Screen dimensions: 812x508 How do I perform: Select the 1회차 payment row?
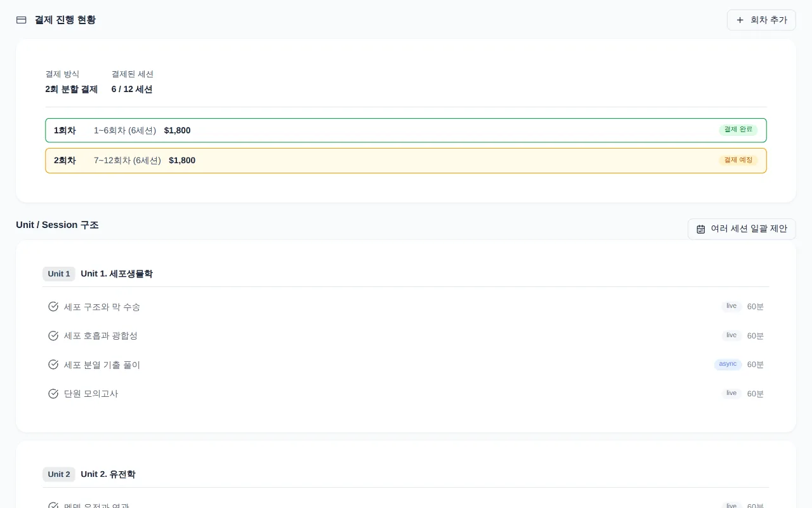tap(406, 130)
